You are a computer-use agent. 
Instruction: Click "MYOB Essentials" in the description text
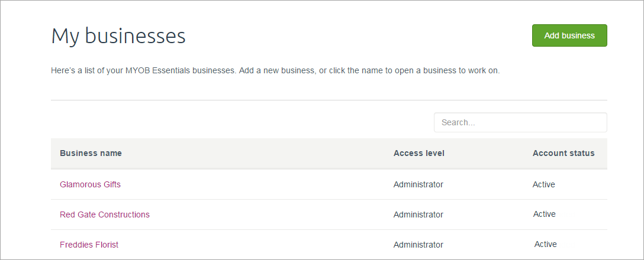tap(154, 71)
